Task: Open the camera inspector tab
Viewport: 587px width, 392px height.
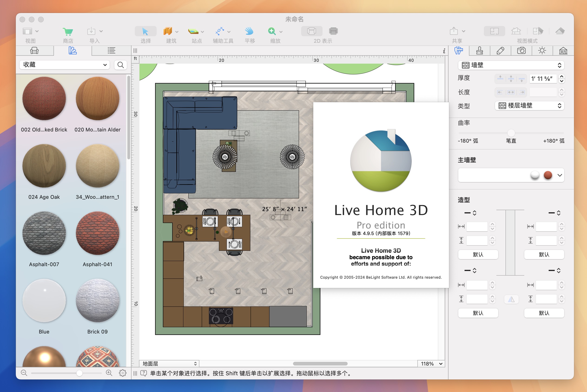Action: [521, 51]
